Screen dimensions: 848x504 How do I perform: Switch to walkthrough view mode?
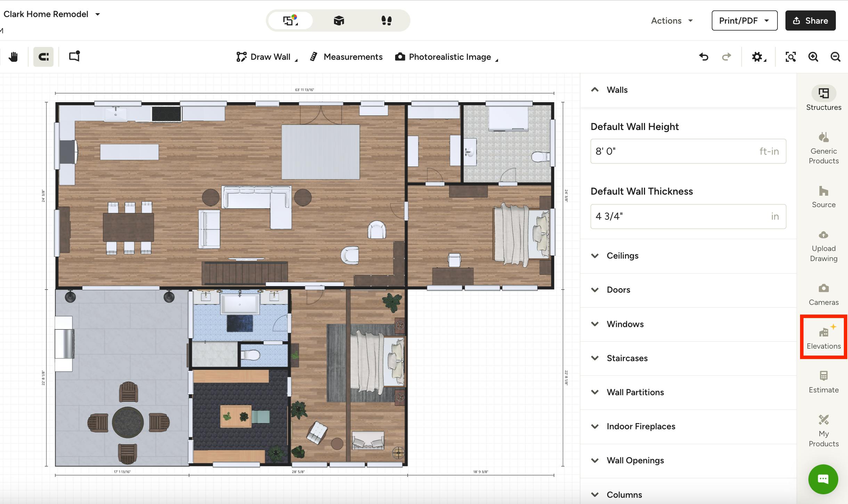387,20
